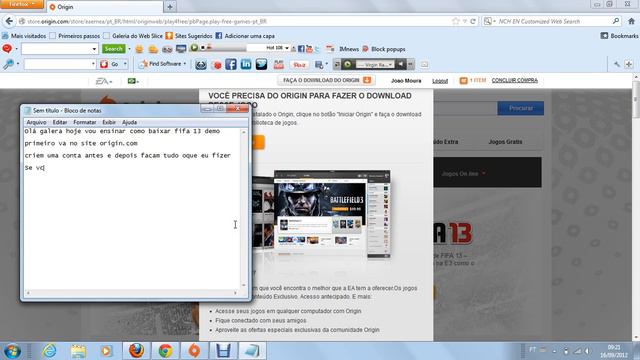Click the magnifier icon in lower toolbar
This screenshot has width=640, height=360.
point(8,64)
